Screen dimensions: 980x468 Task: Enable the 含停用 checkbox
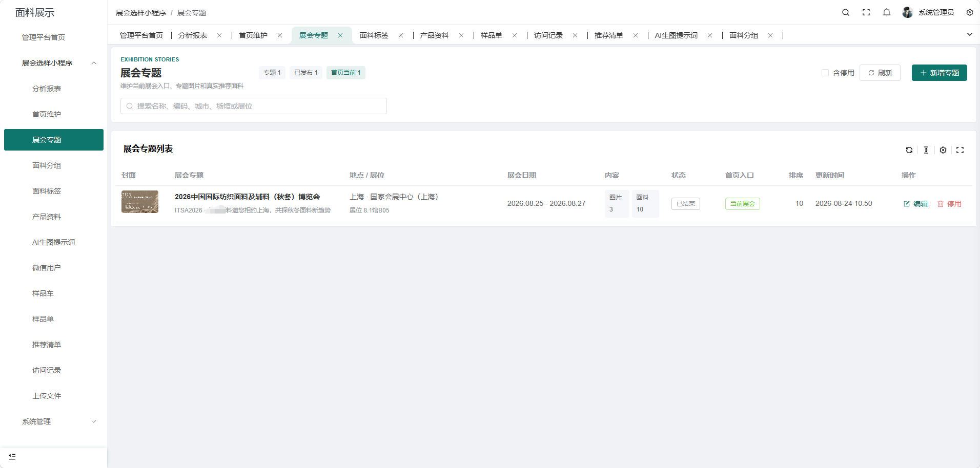pos(825,73)
